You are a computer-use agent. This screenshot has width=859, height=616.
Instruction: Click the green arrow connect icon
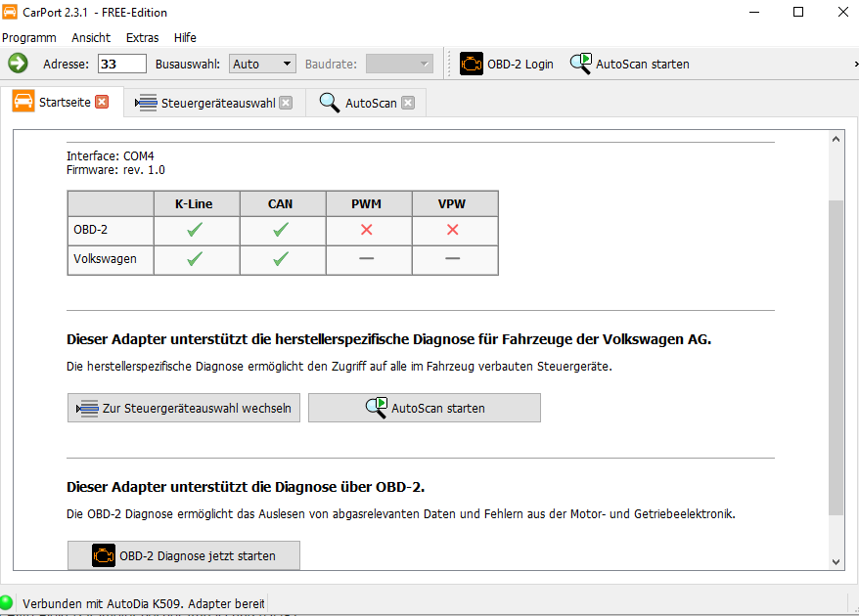click(18, 64)
